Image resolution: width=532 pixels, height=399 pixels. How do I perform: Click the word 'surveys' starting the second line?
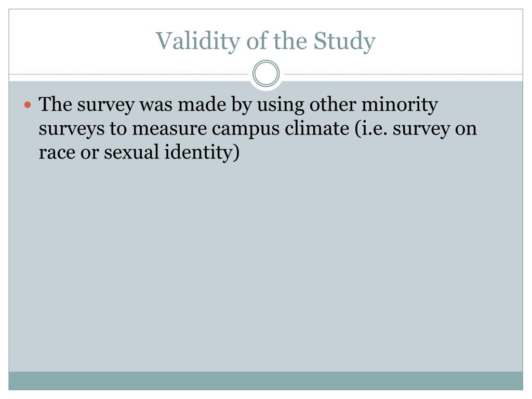coord(72,129)
